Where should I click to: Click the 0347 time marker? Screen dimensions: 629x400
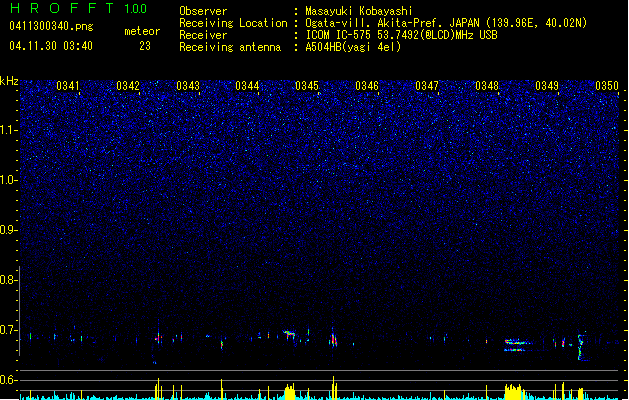[x=427, y=86]
